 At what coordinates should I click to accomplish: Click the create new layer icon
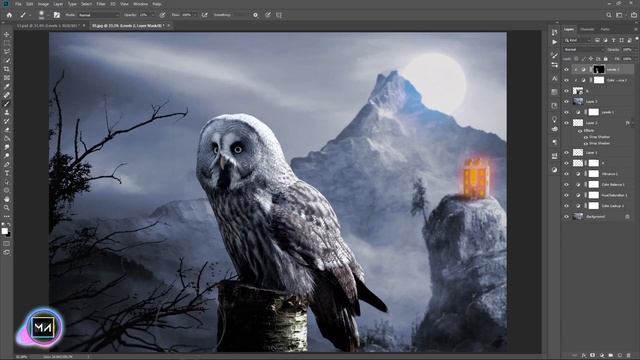[x=620, y=356]
